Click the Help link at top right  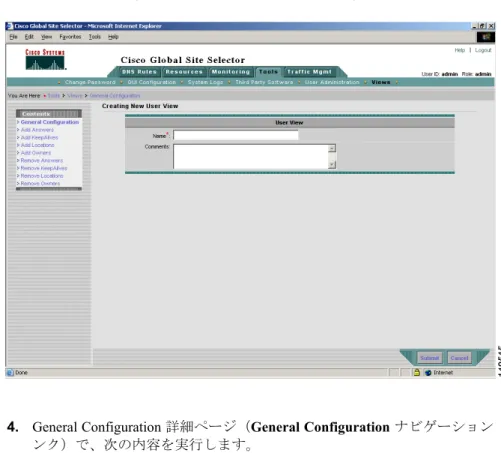point(460,50)
